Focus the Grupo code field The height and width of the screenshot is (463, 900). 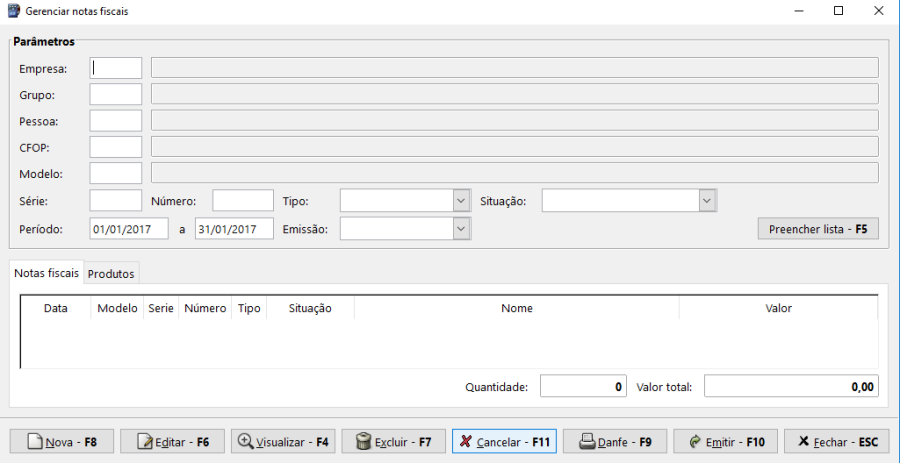click(x=115, y=94)
